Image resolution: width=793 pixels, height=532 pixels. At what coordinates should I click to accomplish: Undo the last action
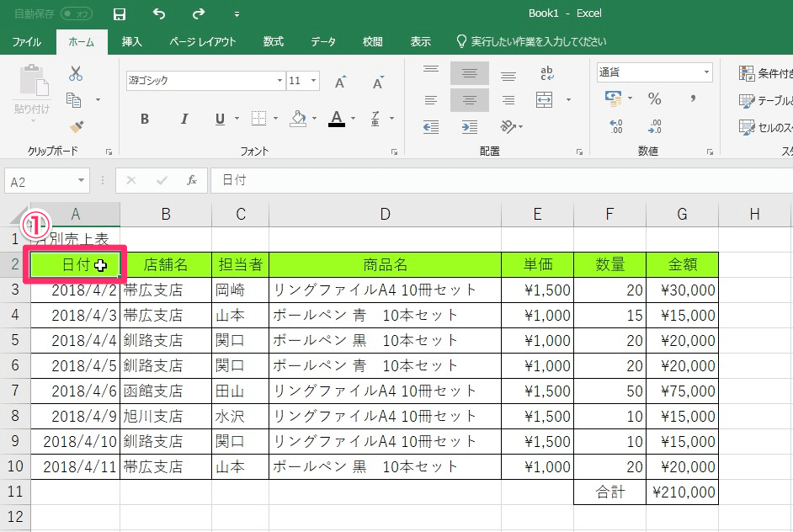click(x=159, y=14)
